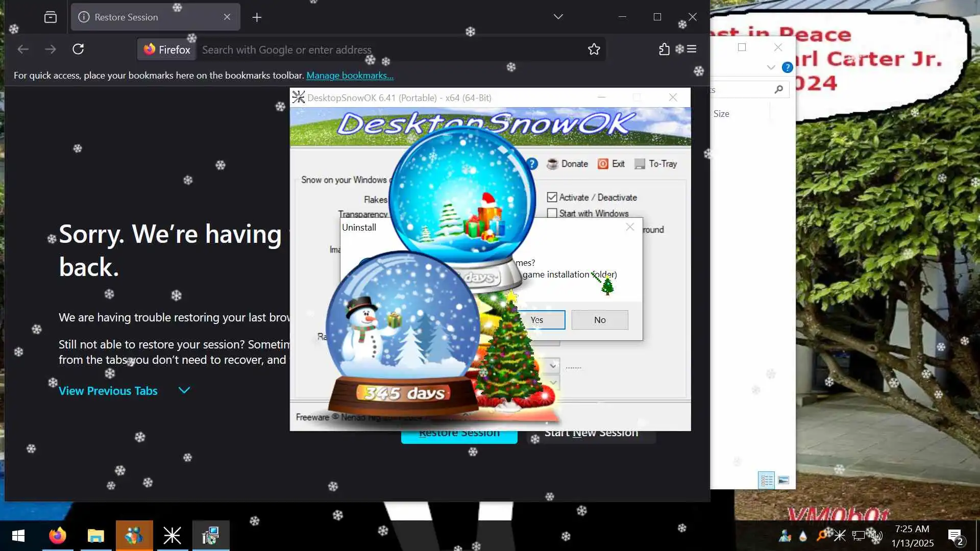Viewport: 980px width, 551px height.
Task: Expand the View Previous Tabs chevron
Action: (x=184, y=390)
